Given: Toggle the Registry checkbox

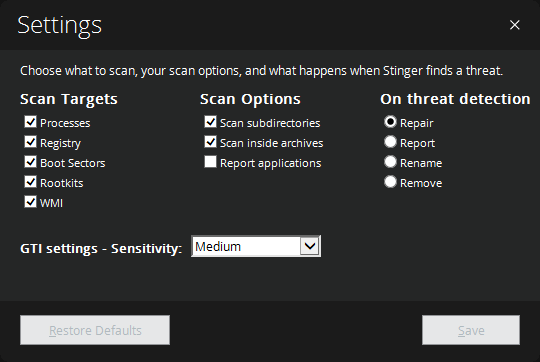Looking at the screenshot, I should point(30,142).
